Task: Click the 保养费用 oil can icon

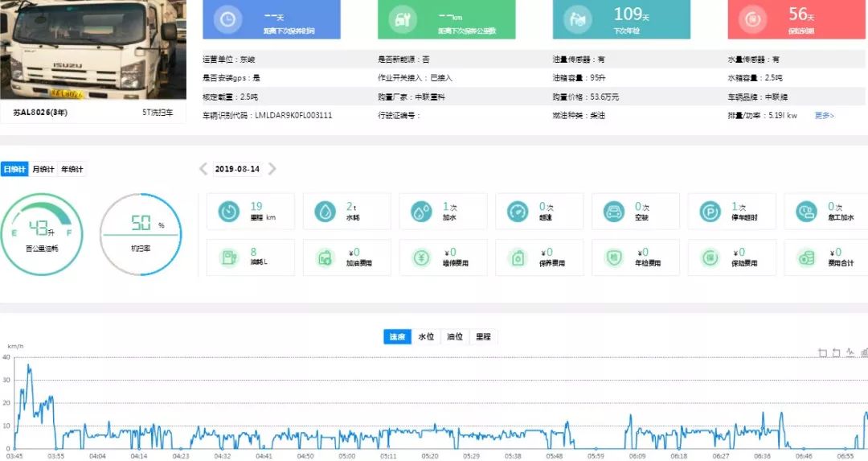Action: pyautogui.click(x=518, y=257)
